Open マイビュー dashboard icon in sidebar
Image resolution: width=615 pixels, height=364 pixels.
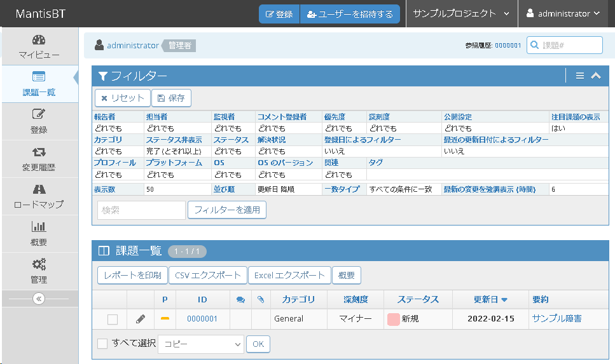click(39, 40)
